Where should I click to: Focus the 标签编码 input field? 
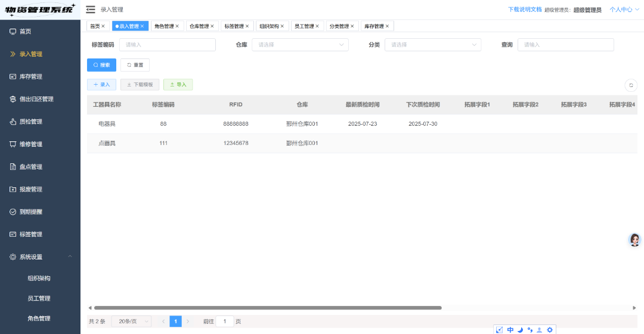click(167, 45)
